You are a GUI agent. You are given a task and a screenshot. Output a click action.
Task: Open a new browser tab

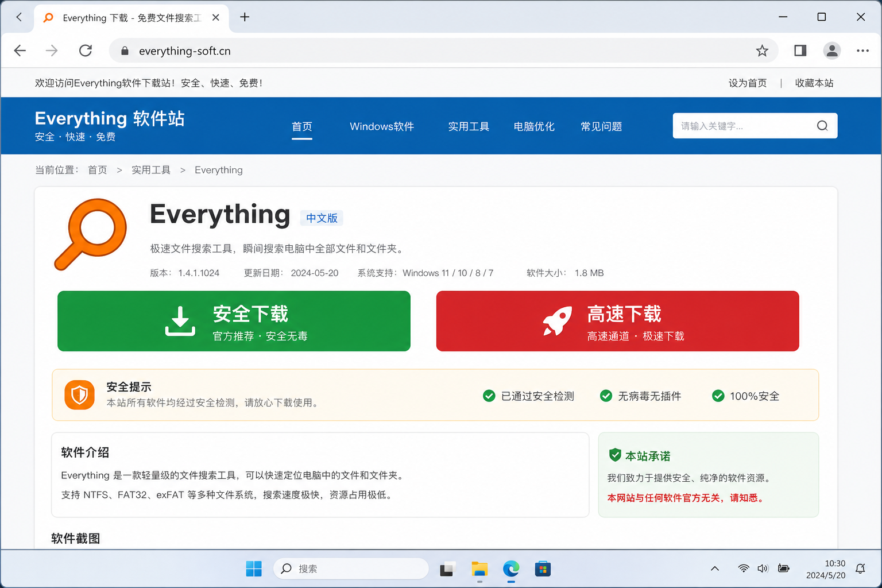pyautogui.click(x=245, y=17)
